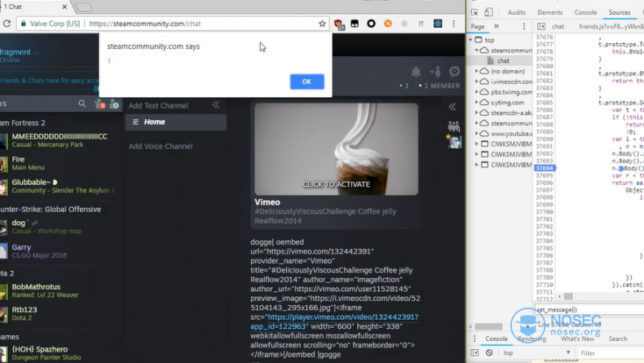Bookmark the page with the star icon
This screenshot has width=644, height=363.
pyautogui.click(x=322, y=24)
